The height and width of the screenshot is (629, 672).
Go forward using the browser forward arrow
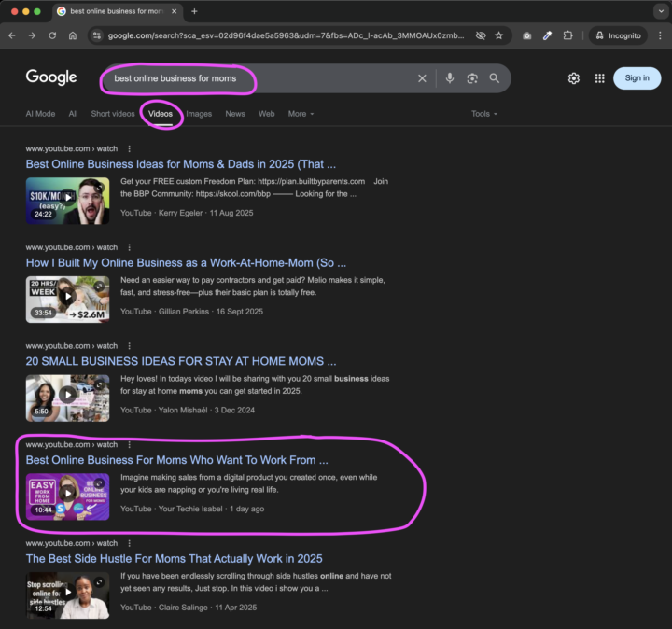[x=32, y=35]
